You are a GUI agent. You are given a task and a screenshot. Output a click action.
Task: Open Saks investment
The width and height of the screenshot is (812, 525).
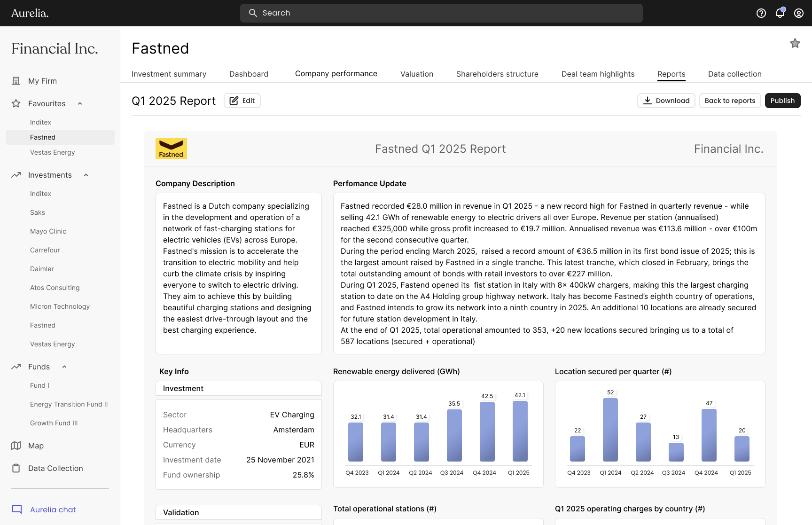pyautogui.click(x=38, y=212)
